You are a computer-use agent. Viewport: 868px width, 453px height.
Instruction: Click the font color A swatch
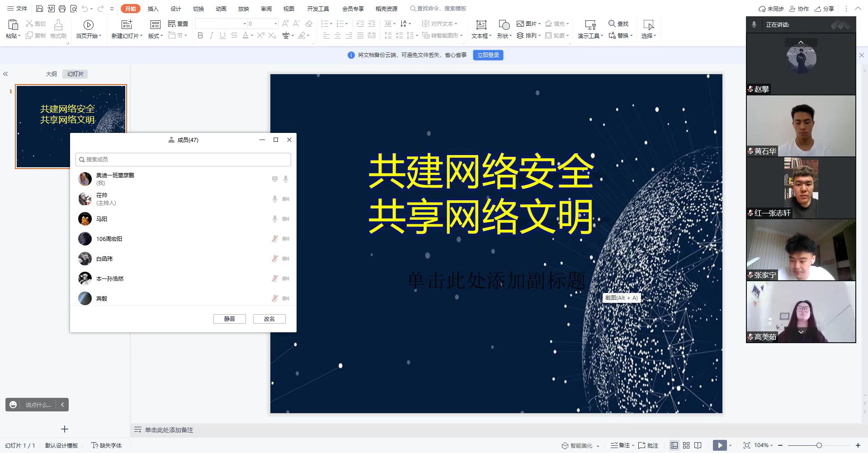245,35
